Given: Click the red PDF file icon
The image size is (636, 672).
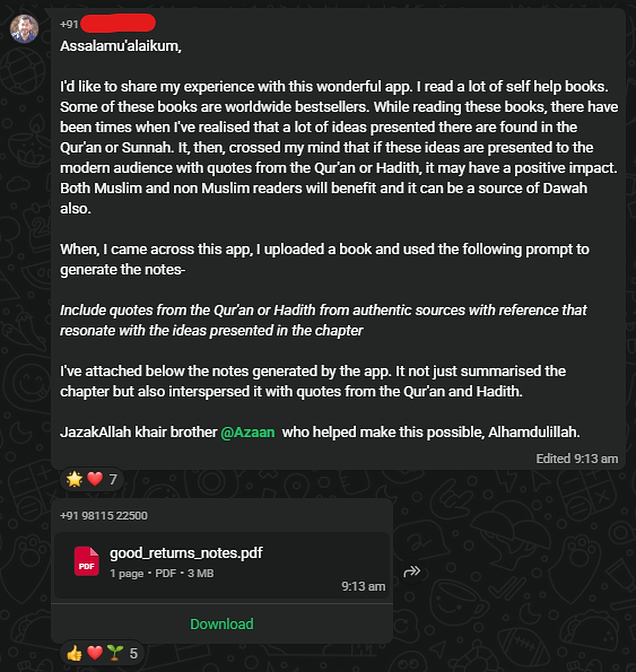Looking at the screenshot, I should (86, 561).
